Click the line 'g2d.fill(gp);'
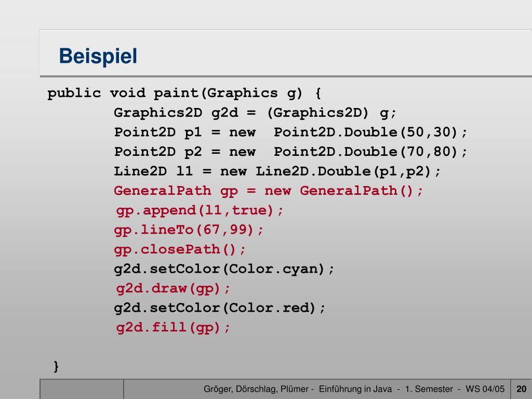This screenshot has height=399, width=532. pos(173,328)
